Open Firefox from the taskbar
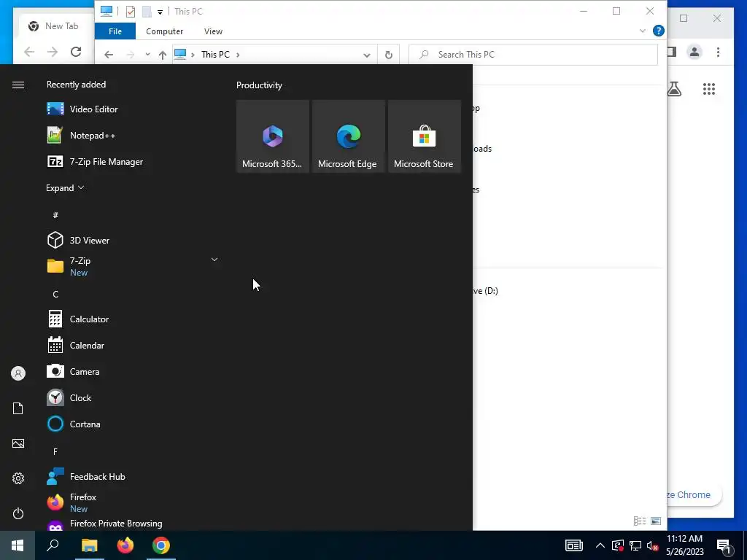This screenshot has width=747, height=560. pyautogui.click(x=125, y=545)
